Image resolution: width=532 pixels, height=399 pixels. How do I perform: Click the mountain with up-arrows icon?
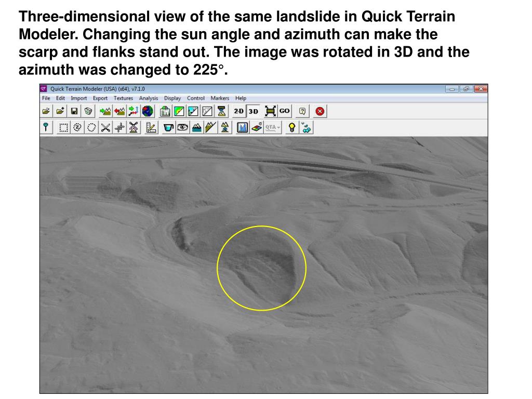pyautogui.click(x=224, y=128)
